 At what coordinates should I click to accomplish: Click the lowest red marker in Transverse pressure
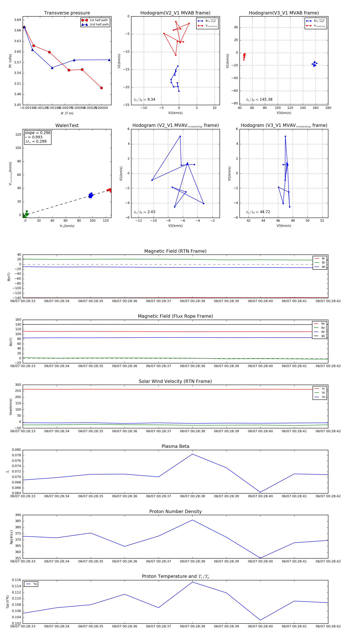tap(101, 88)
